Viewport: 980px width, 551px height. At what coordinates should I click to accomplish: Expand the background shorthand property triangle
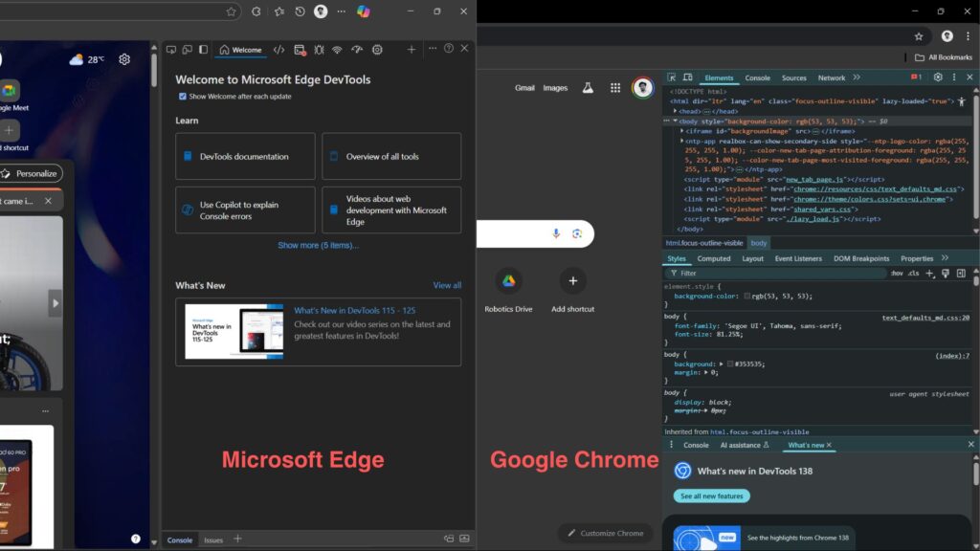pos(721,364)
